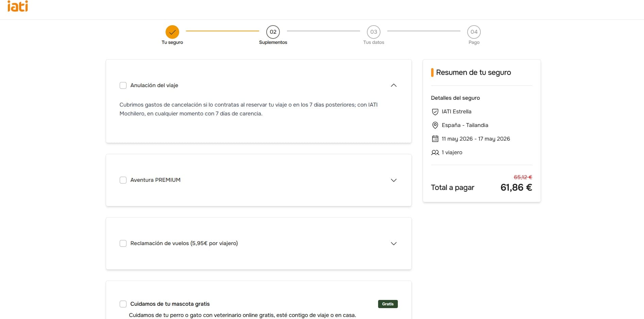The image size is (644, 319).
Task: Click the 11 may 2026 - 17 may 2026 dates
Action: point(476,139)
